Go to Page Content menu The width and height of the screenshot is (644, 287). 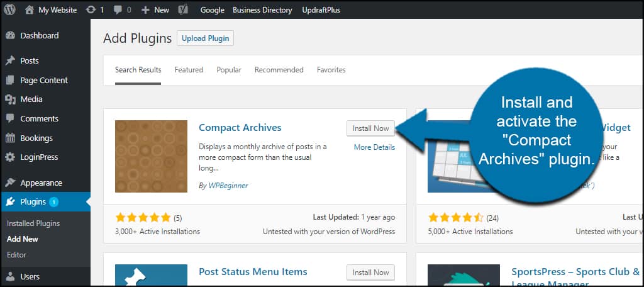[x=45, y=80]
